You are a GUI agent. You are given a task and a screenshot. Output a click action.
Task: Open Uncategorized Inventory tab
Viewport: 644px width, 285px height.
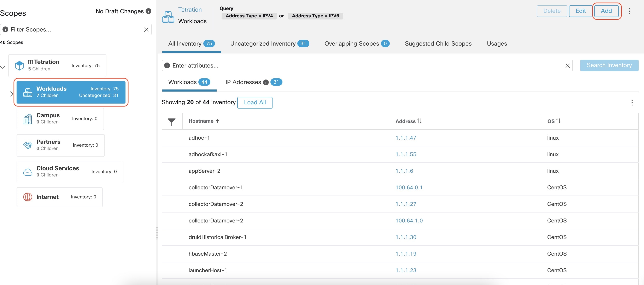click(x=269, y=44)
